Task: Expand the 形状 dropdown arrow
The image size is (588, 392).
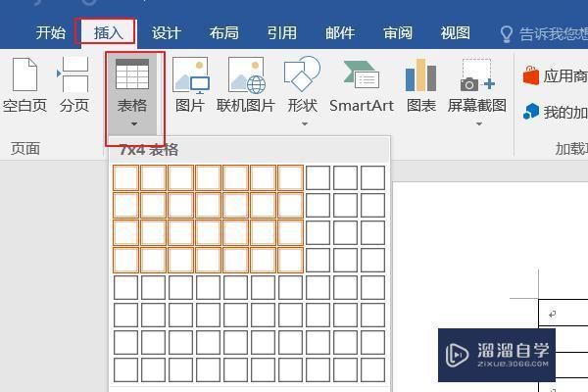Action: click(305, 123)
